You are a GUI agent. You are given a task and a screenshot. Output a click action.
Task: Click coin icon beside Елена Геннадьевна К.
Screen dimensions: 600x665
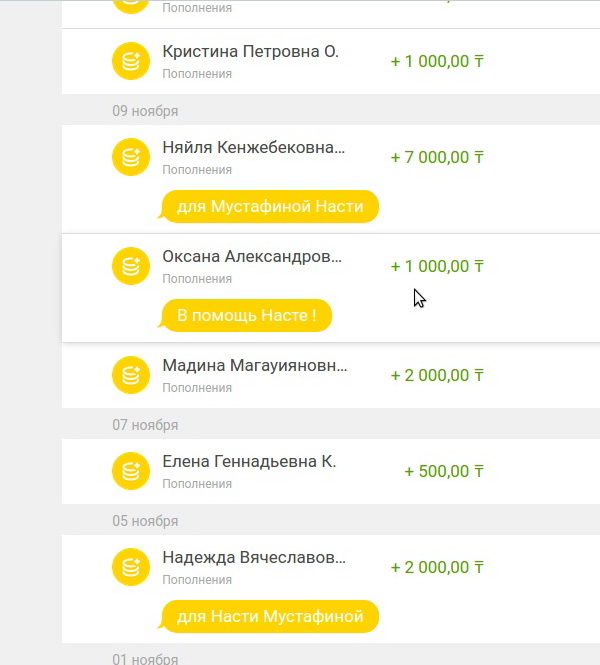point(130,471)
